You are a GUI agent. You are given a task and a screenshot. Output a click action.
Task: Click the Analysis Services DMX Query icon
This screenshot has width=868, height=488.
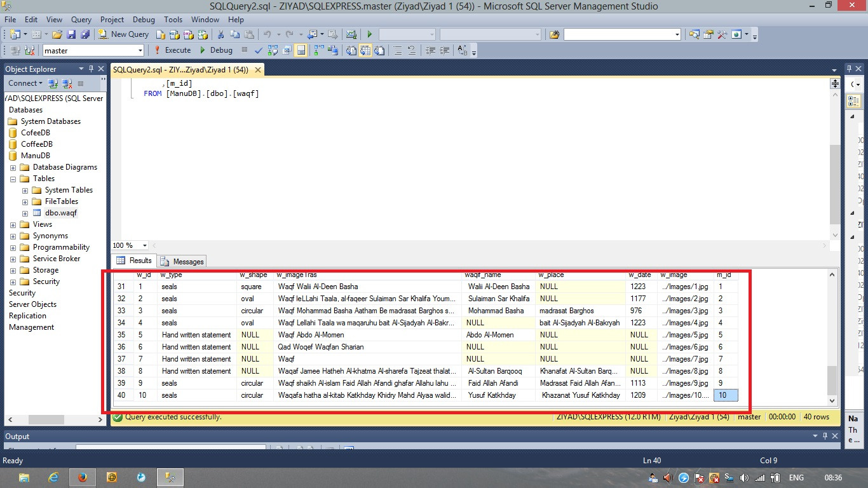188,34
